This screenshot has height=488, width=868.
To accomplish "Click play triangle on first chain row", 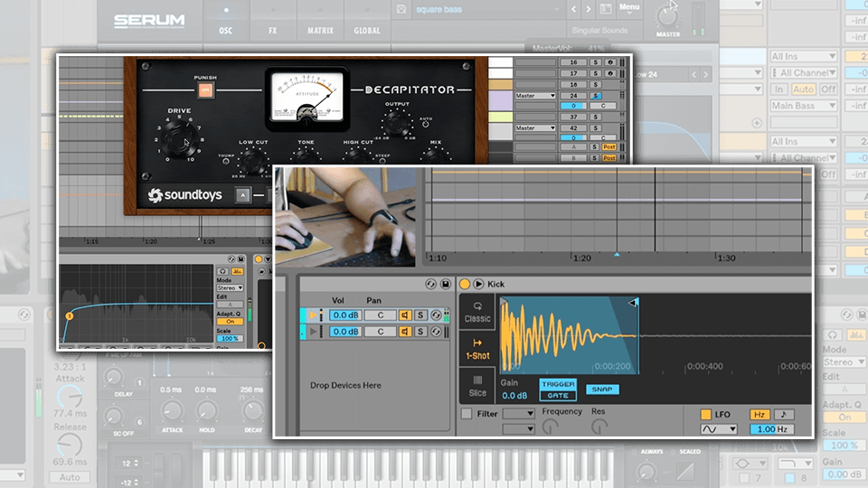I will pos(314,314).
